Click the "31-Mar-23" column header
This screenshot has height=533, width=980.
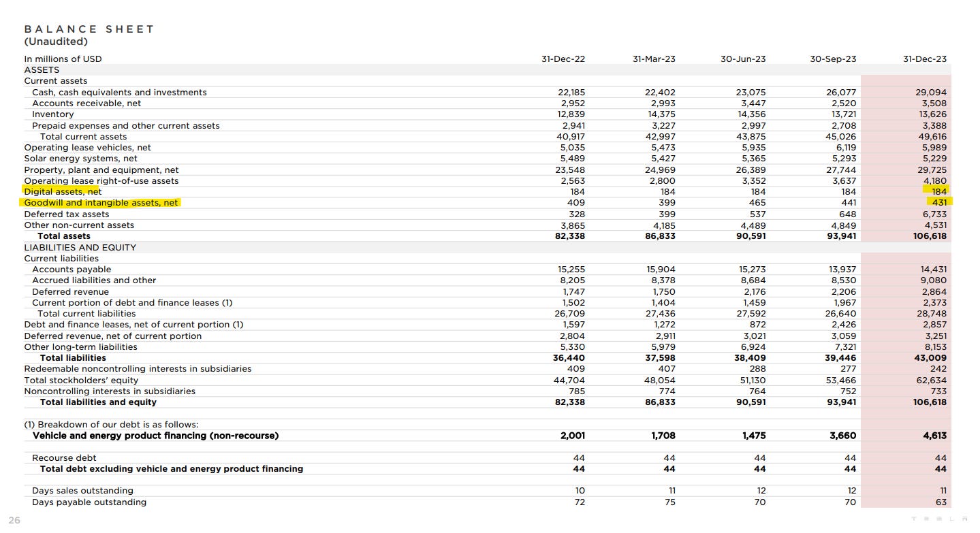(654, 59)
